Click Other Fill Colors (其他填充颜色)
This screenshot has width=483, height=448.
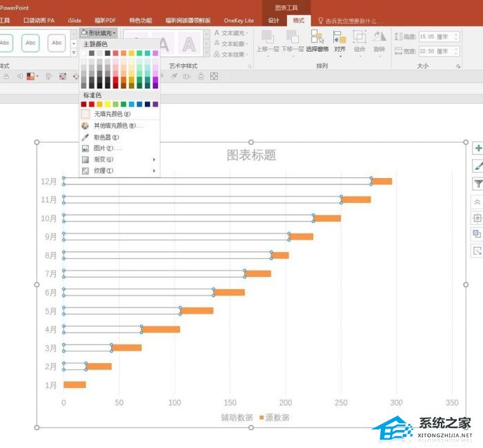(x=117, y=126)
